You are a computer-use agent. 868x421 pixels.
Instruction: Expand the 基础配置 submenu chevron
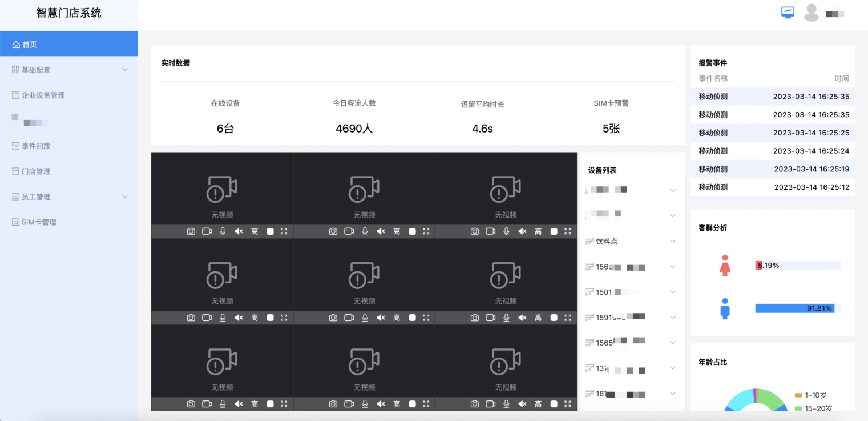click(x=125, y=70)
